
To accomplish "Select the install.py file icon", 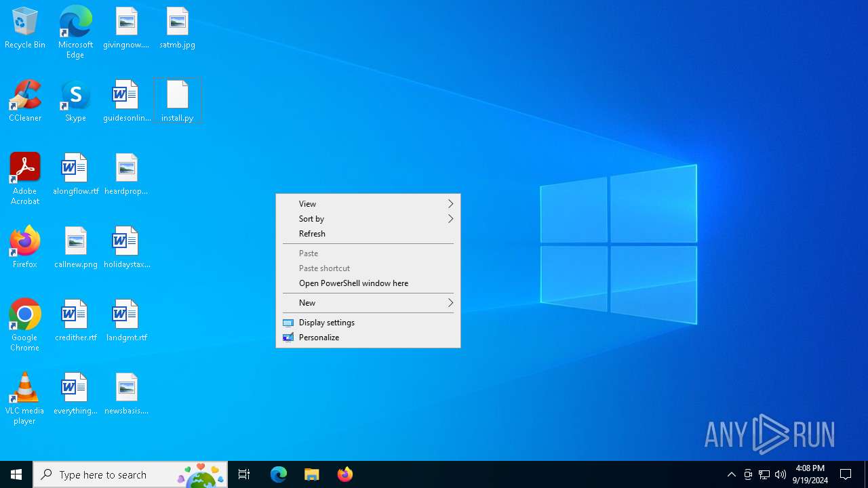I will pos(177,102).
